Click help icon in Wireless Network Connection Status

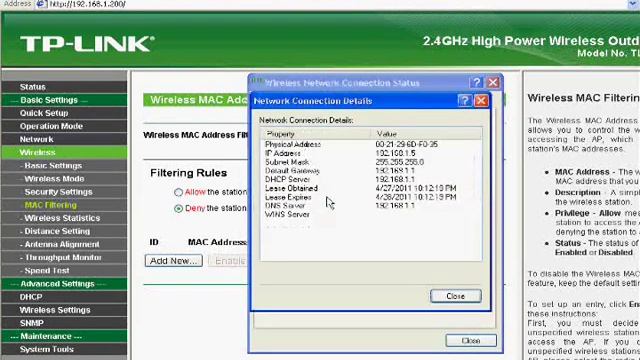pyautogui.click(x=476, y=82)
